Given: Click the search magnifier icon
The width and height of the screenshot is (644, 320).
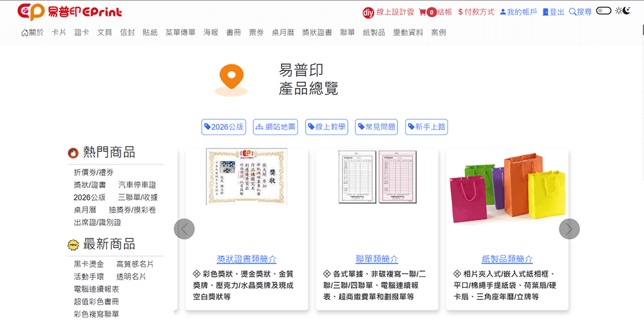Looking at the screenshot, I should 572,13.
